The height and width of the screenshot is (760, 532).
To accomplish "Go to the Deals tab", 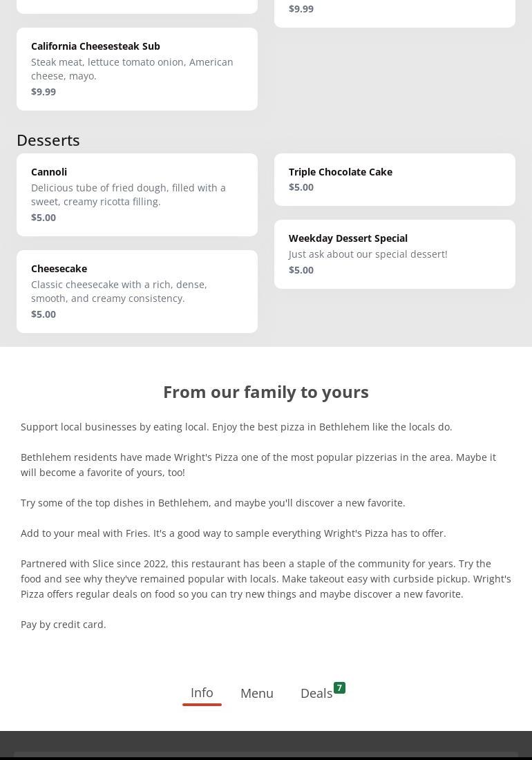I will tap(316, 693).
